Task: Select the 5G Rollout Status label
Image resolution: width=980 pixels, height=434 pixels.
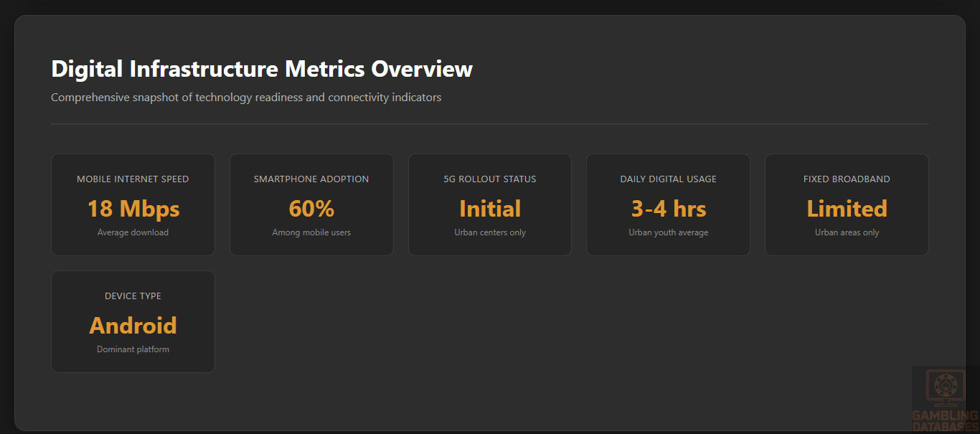Action: [490, 179]
